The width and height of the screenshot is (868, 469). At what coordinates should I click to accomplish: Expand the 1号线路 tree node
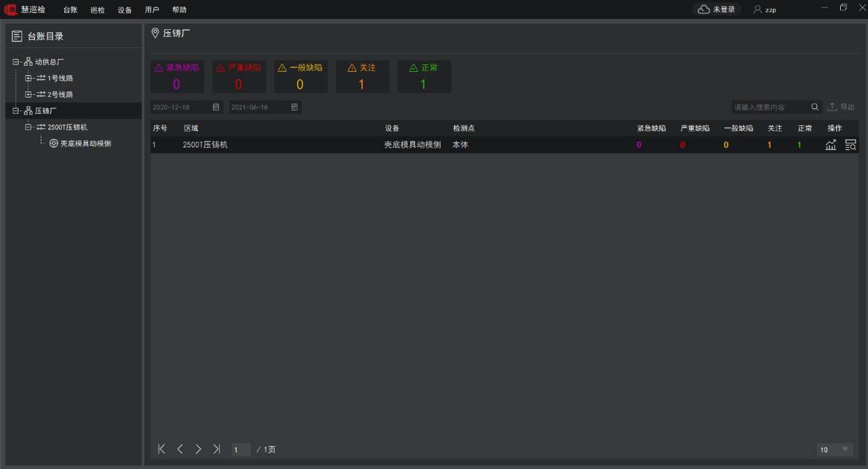point(28,79)
